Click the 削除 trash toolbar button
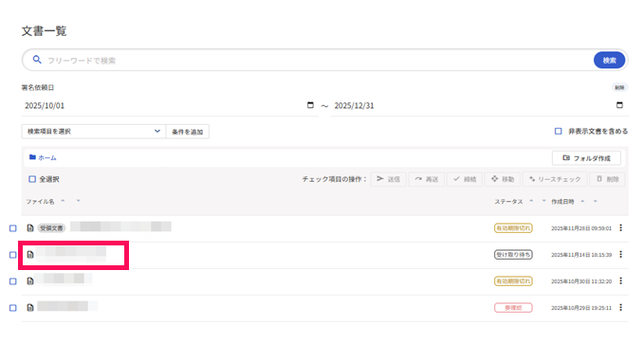 [607, 179]
